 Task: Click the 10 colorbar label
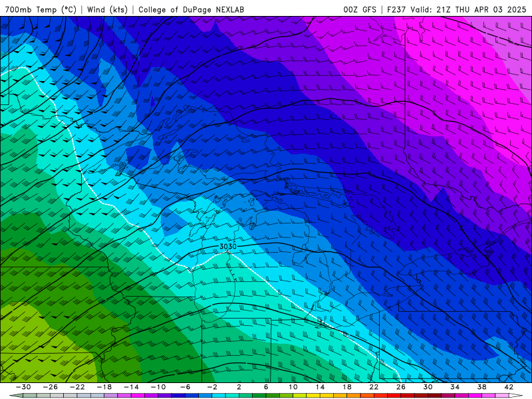(293, 387)
